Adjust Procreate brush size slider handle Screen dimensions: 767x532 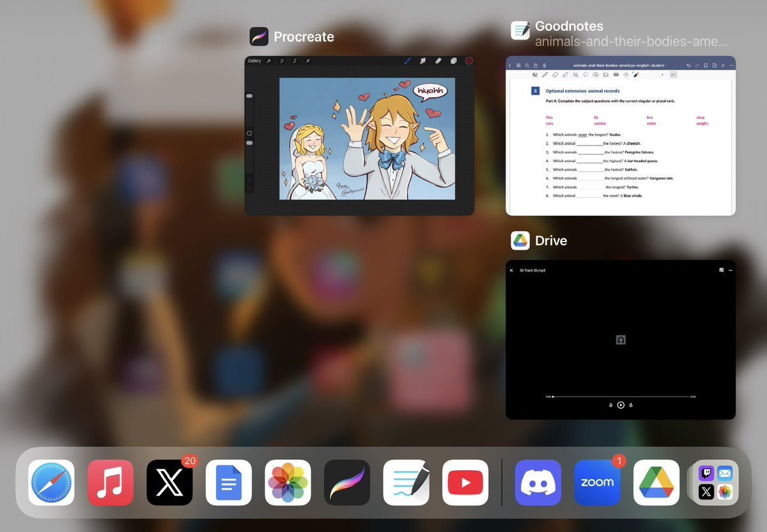(x=249, y=96)
